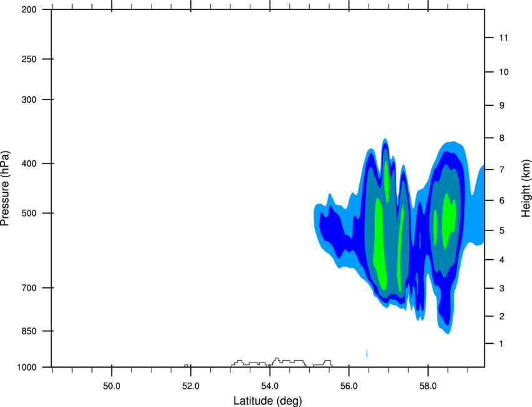Click the 10 km height label

[x=504, y=72]
